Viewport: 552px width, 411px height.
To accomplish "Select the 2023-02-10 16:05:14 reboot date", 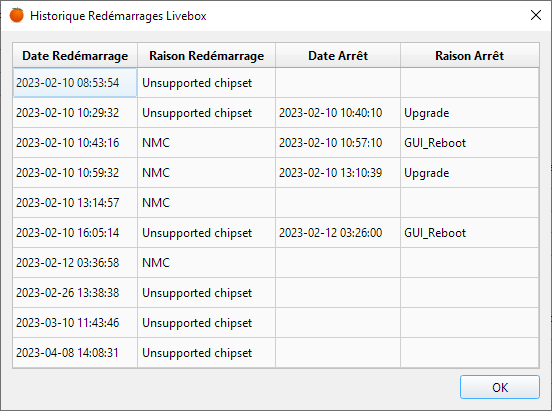I will (75, 232).
